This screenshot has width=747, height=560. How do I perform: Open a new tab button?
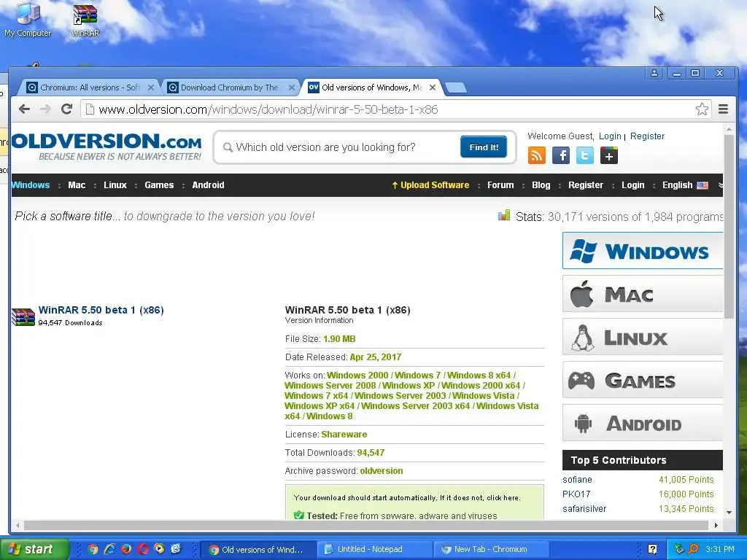coord(456,87)
